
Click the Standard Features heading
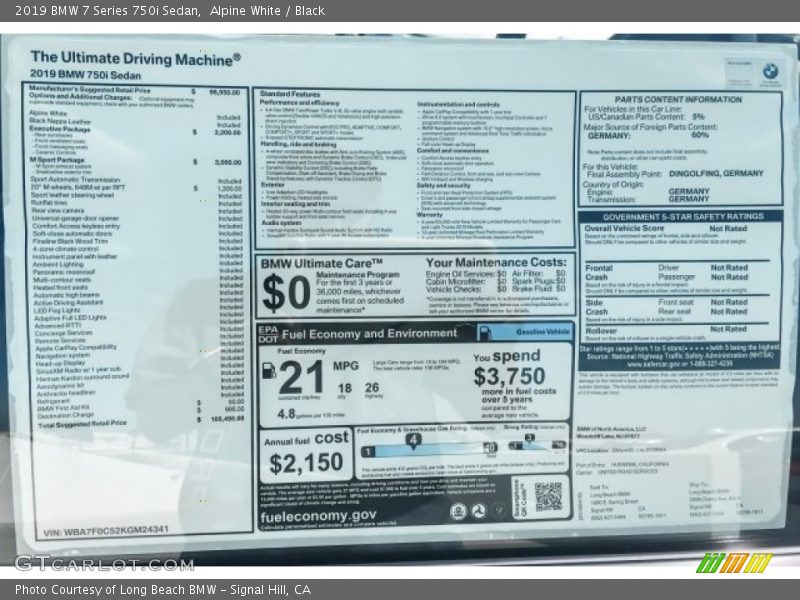290,94
